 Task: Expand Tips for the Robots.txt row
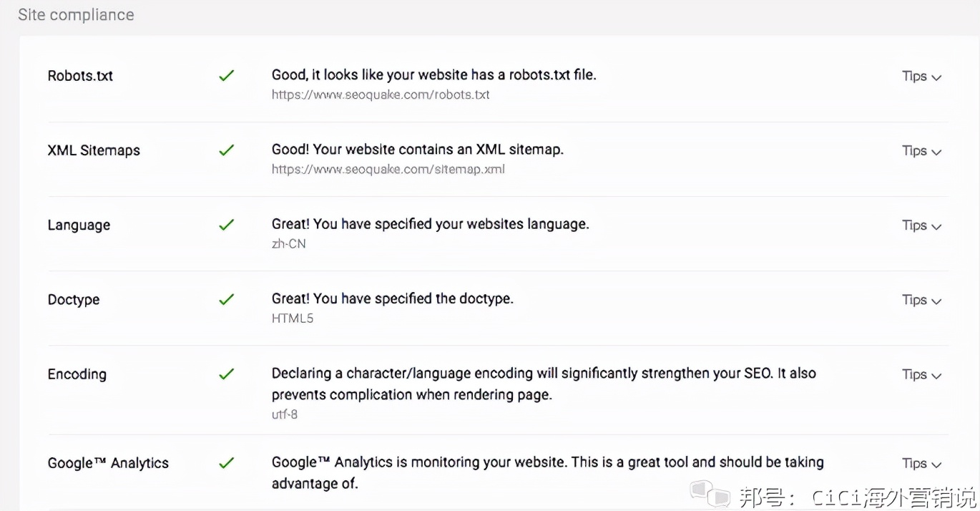(x=921, y=77)
